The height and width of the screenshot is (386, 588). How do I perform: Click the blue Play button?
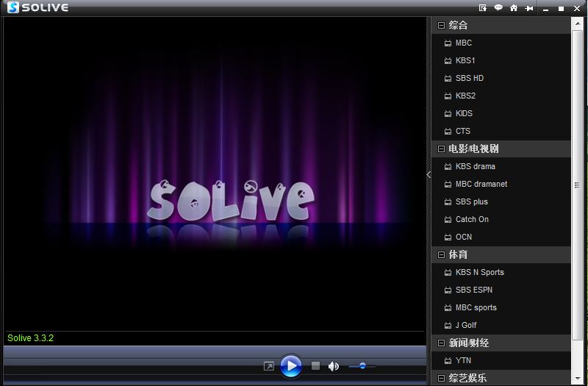pos(291,365)
